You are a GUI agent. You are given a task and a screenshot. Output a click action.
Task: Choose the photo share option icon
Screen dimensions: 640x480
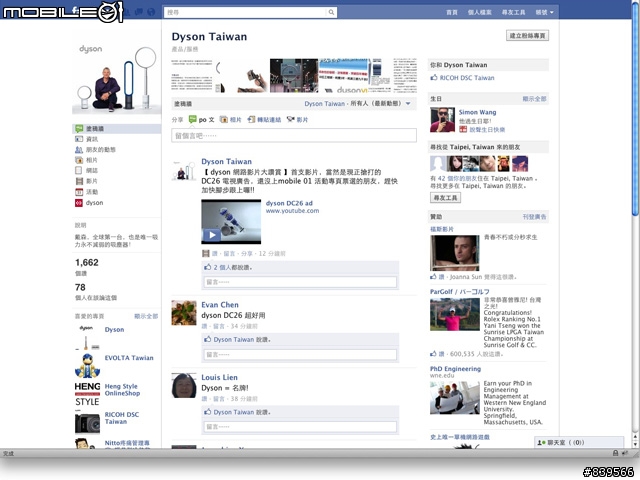click(x=224, y=120)
